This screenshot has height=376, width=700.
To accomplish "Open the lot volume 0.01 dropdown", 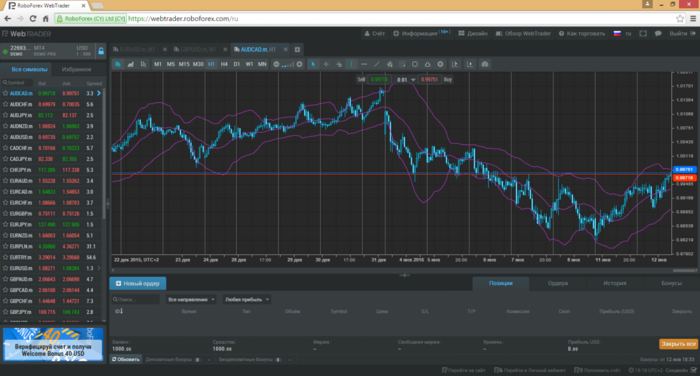I will (406, 79).
